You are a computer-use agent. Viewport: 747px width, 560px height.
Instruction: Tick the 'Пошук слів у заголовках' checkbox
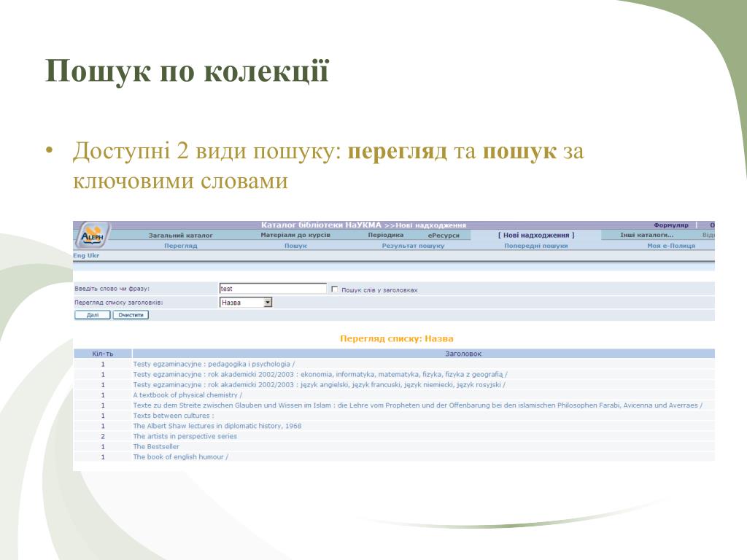pos(334,289)
